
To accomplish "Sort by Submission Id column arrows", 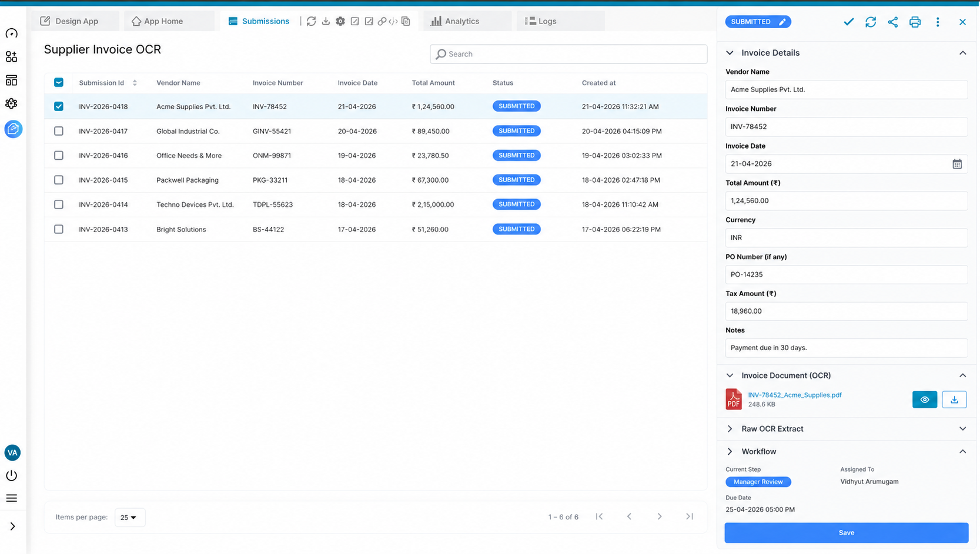I will tap(135, 83).
